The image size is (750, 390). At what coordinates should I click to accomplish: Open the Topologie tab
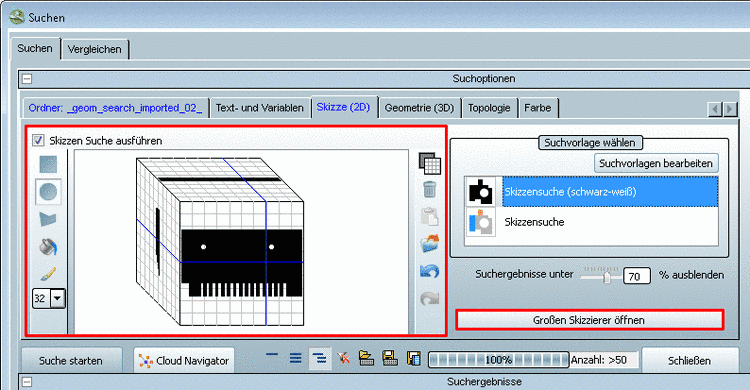pyautogui.click(x=489, y=108)
